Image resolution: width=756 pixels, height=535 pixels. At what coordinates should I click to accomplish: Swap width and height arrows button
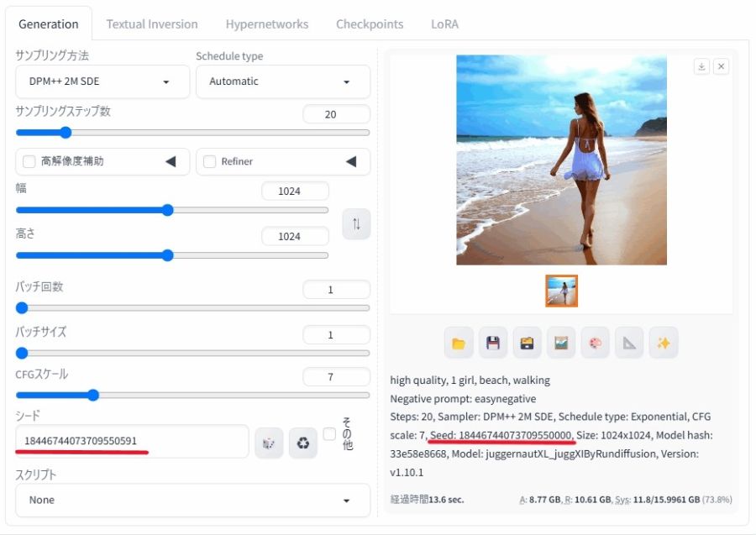pos(356,223)
